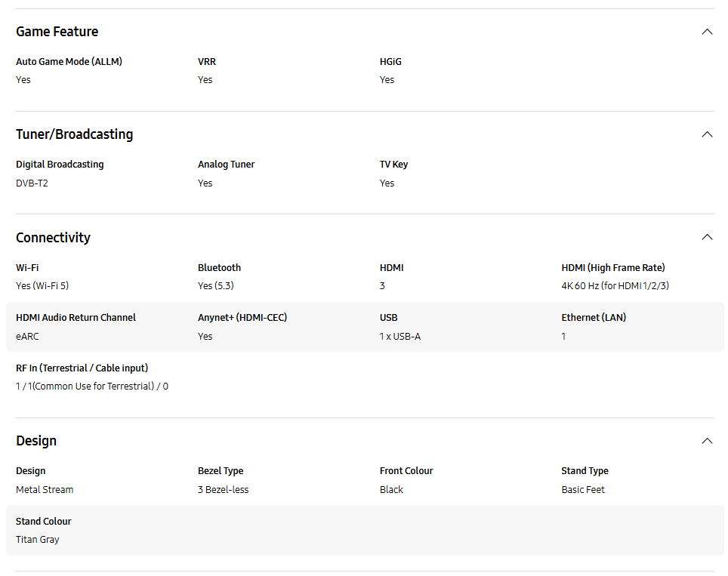The image size is (728, 576).
Task: Select the Metal Stream value
Action: (45, 490)
